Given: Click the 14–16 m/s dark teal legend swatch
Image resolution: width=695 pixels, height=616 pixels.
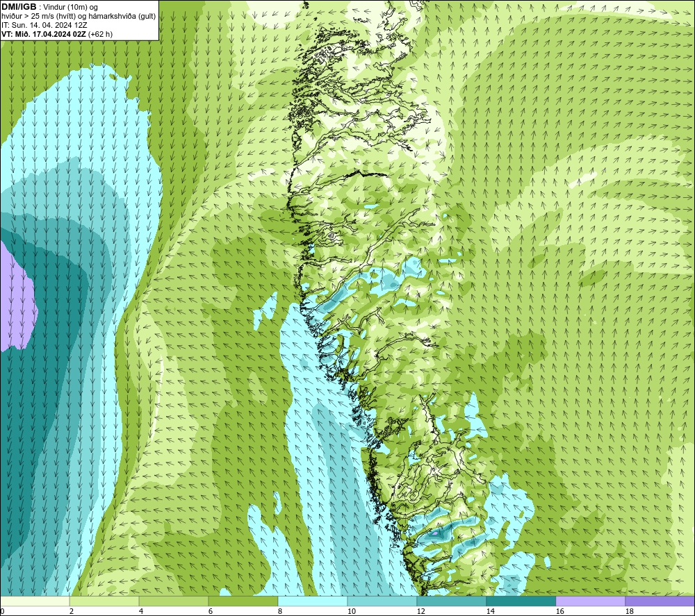Looking at the screenshot, I should pyautogui.click(x=521, y=601).
